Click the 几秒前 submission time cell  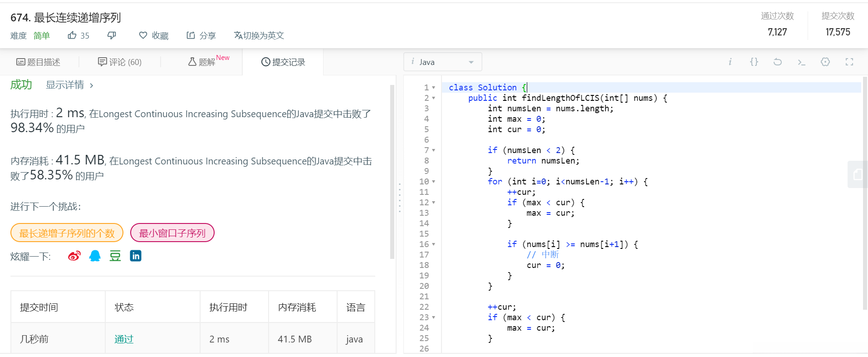[34, 339]
